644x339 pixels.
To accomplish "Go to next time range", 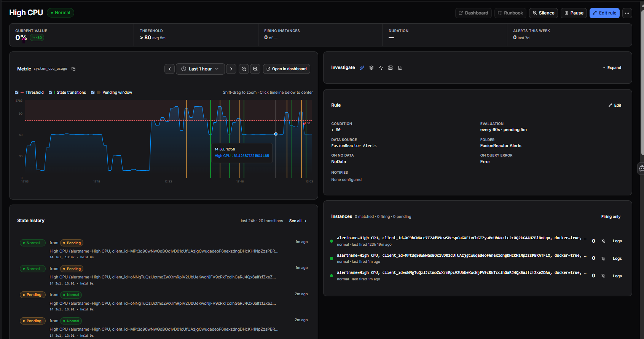I will pos(231,69).
